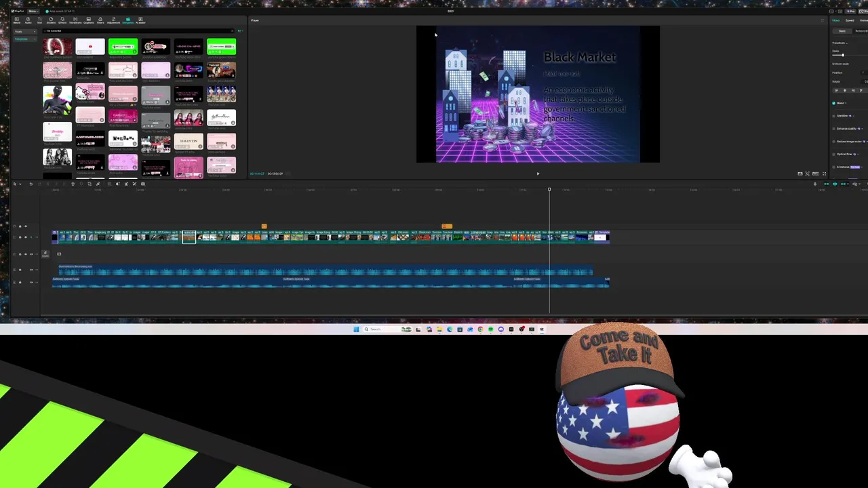Select the highlighted clip on video track

(x=189, y=237)
